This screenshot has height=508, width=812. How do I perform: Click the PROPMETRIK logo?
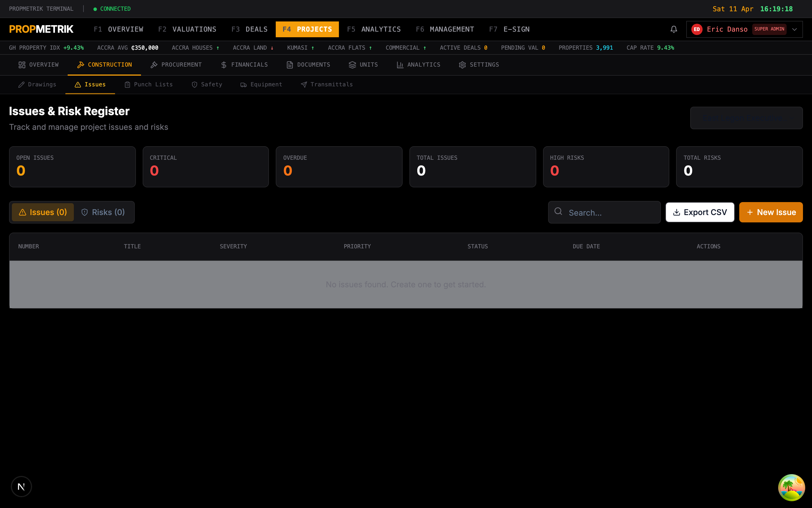coord(41,29)
